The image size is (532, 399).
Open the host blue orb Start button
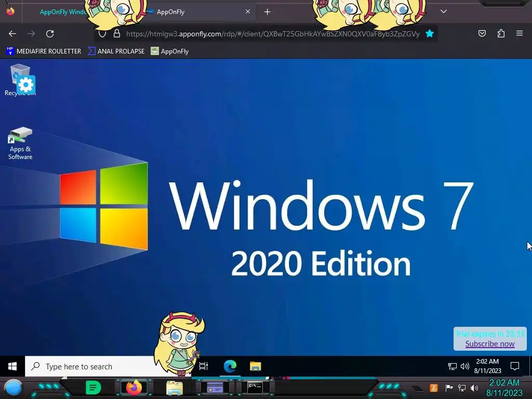[x=13, y=388]
